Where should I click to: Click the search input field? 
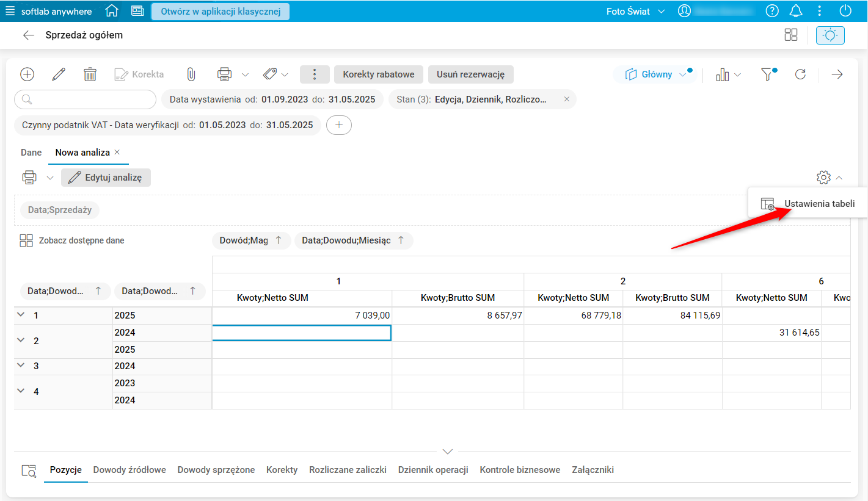(85, 99)
